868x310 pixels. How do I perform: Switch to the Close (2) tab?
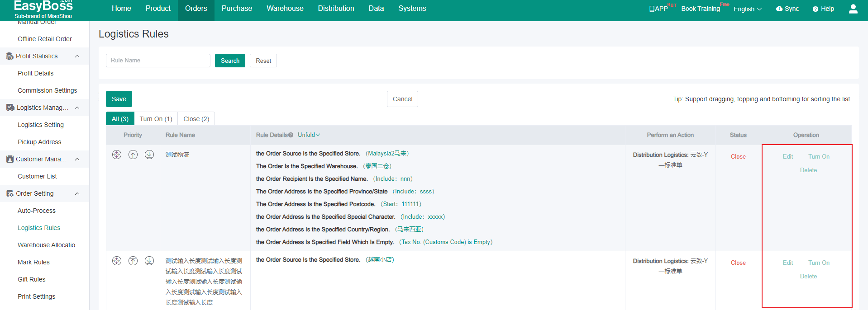pos(196,119)
